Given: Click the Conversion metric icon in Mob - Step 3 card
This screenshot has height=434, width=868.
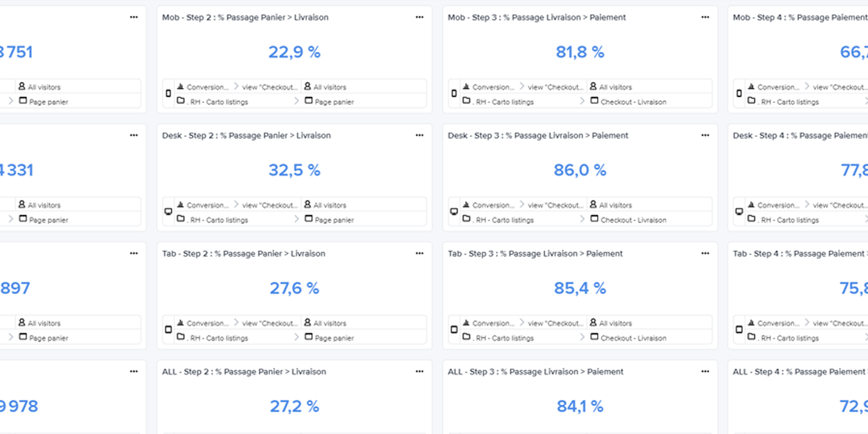Looking at the screenshot, I should (466, 87).
